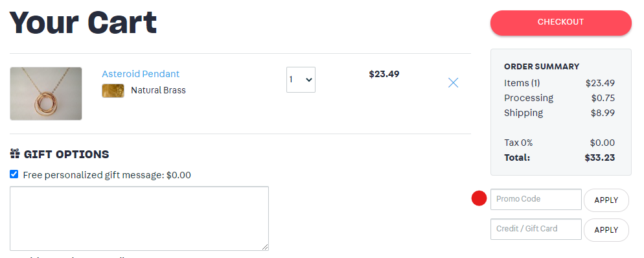Focus the Promo Code input field
The height and width of the screenshot is (258, 644).
coord(536,199)
